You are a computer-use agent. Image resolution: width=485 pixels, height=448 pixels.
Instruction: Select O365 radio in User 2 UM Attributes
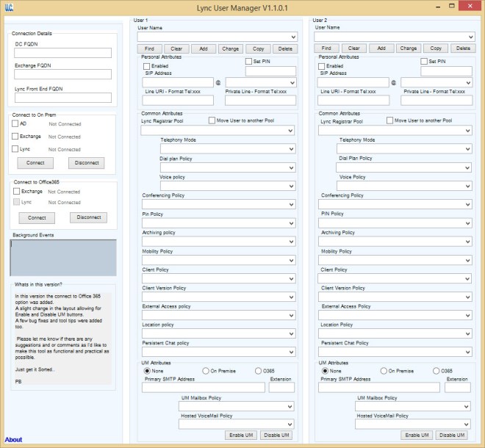pyautogui.click(x=436, y=371)
